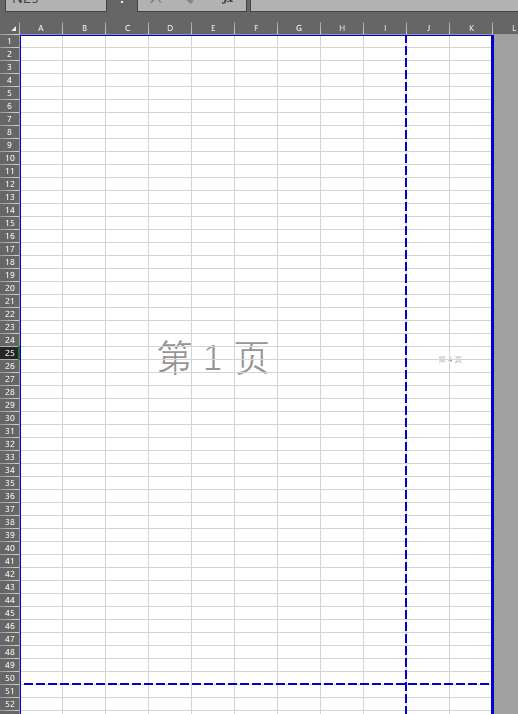Click the Insert Function fx icon
Image resolution: width=518 pixels, height=714 pixels.
coord(228,2)
